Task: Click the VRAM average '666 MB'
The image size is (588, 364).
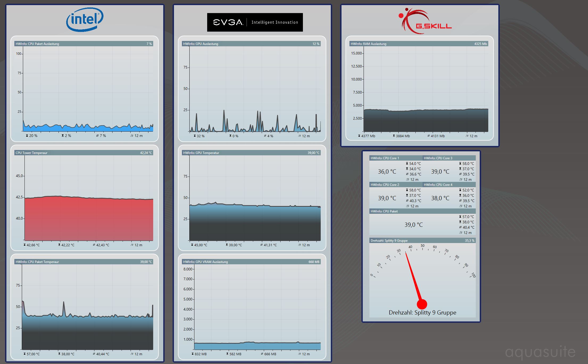Action: (x=270, y=354)
